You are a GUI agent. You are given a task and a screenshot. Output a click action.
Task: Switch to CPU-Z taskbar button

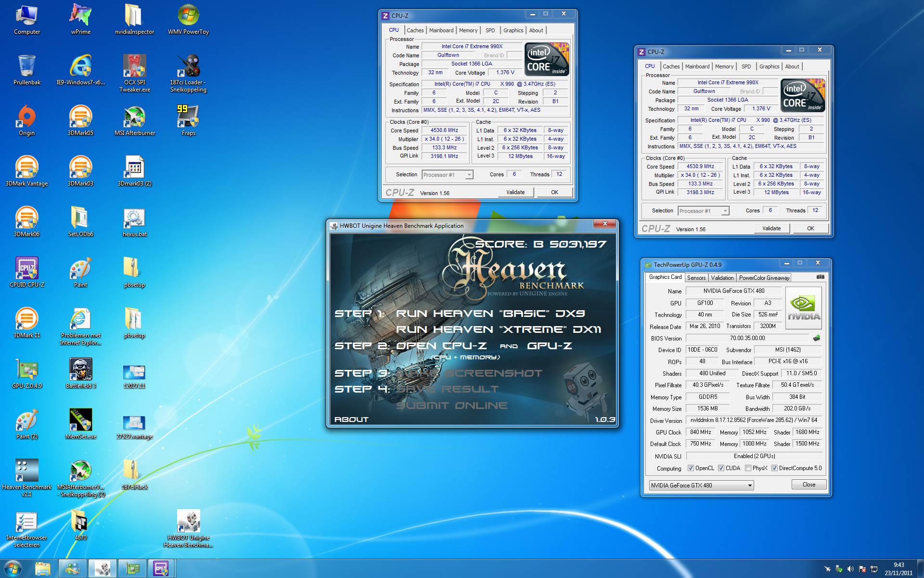[161, 569]
